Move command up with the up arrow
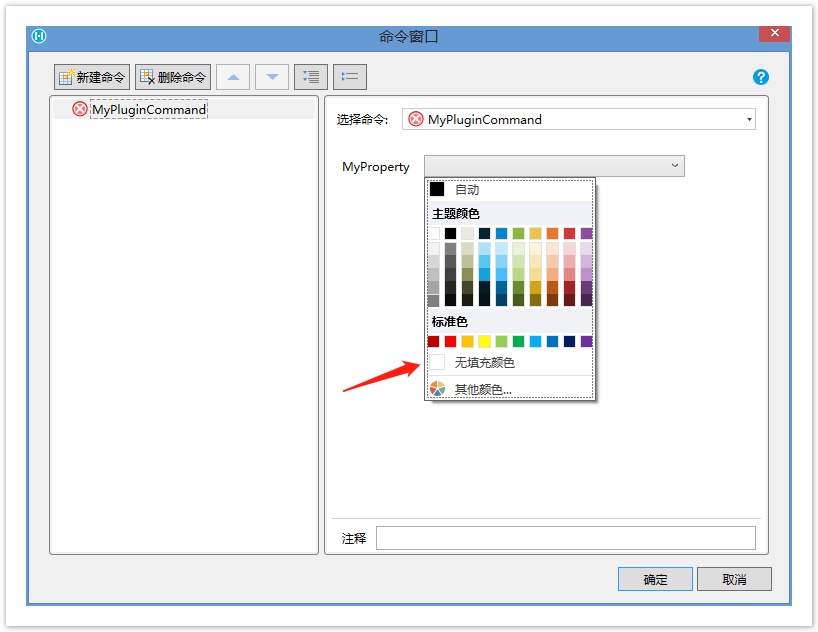 pyautogui.click(x=233, y=77)
